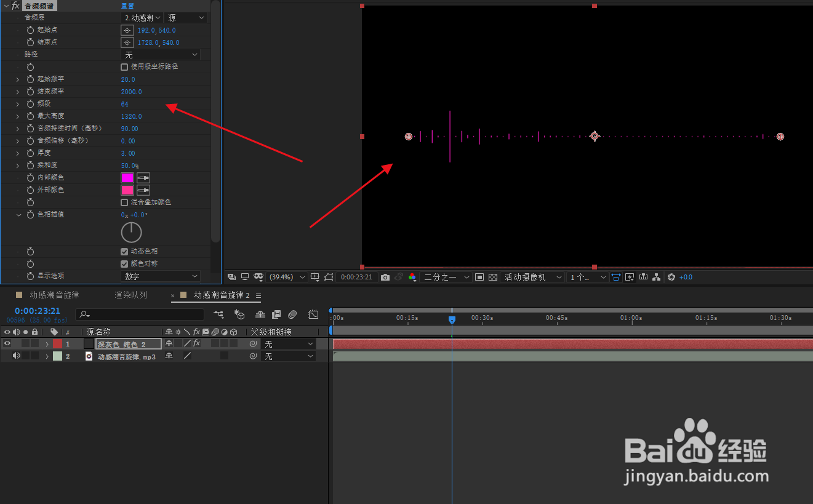Pick 外部颜色 with its eyedropper

(143, 190)
